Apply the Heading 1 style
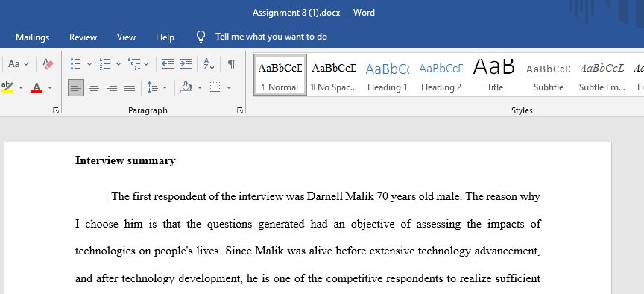 point(388,75)
